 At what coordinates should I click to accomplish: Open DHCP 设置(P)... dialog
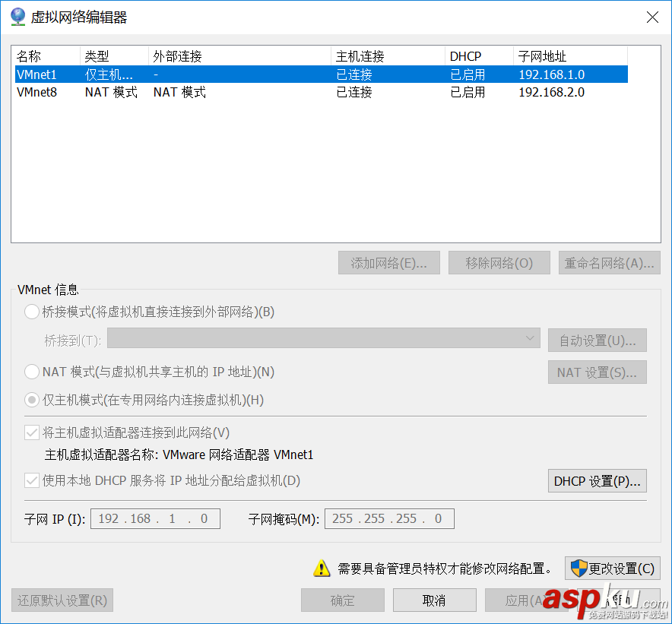tap(597, 481)
